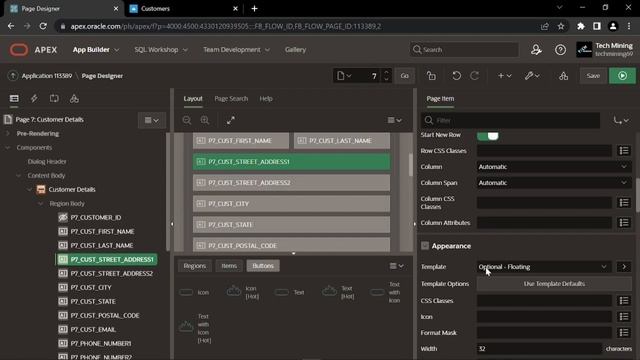
Task: Select P7_CUST_EMAIL in the tree
Action: (93, 329)
